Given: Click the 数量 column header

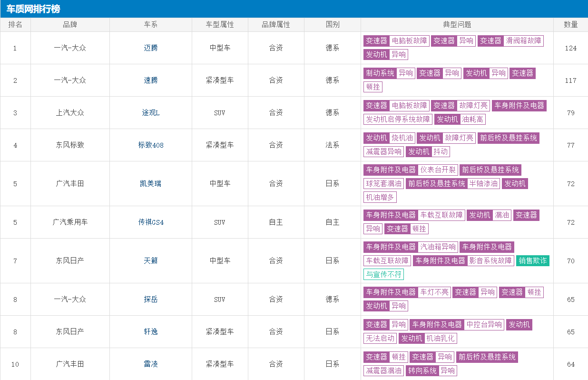Looking at the screenshot, I should [570, 25].
